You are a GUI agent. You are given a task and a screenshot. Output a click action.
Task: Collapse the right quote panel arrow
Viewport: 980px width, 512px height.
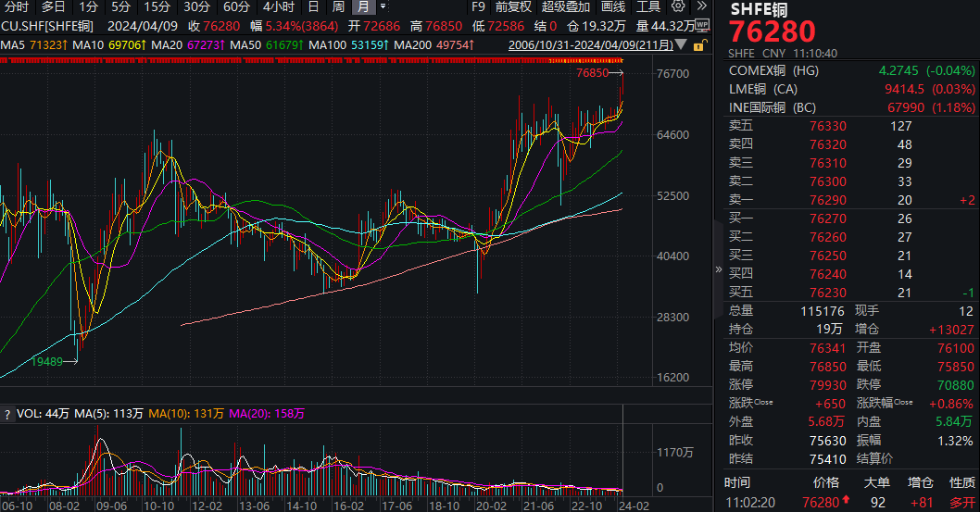click(x=718, y=269)
